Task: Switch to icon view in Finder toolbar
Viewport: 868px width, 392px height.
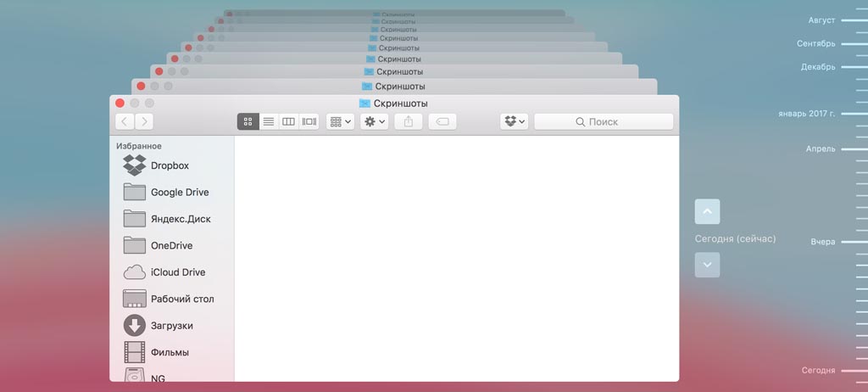Action: [248, 121]
